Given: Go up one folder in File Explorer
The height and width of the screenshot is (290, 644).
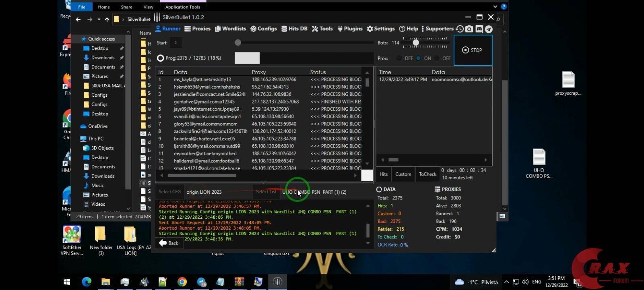Looking at the screenshot, I should pyautogui.click(x=107, y=19).
